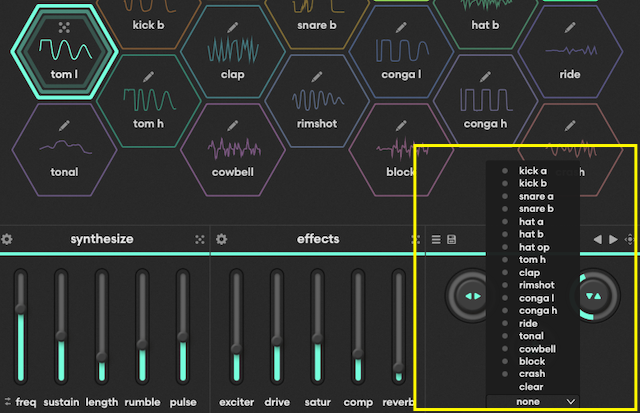Randomize the synthesize panel with dice icon
640x413 pixels.
[200, 240]
